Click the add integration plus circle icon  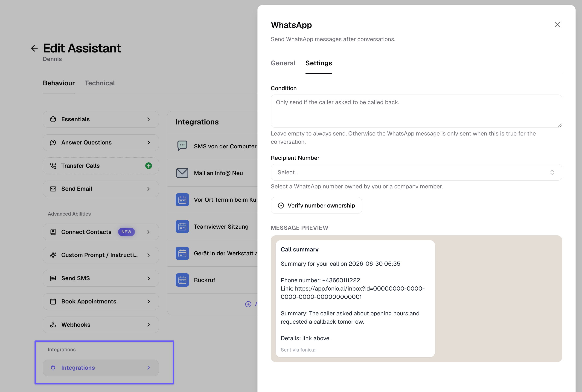pos(248,304)
